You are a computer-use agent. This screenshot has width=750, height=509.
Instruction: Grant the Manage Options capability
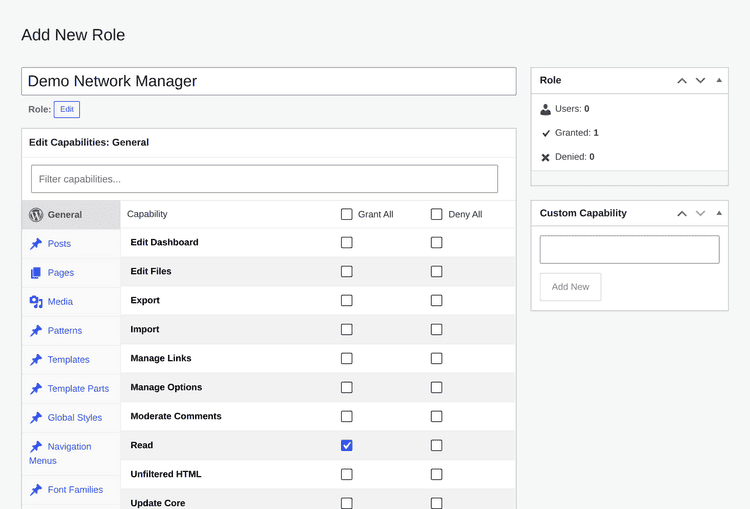pyautogui.click(x=347, y=387)
